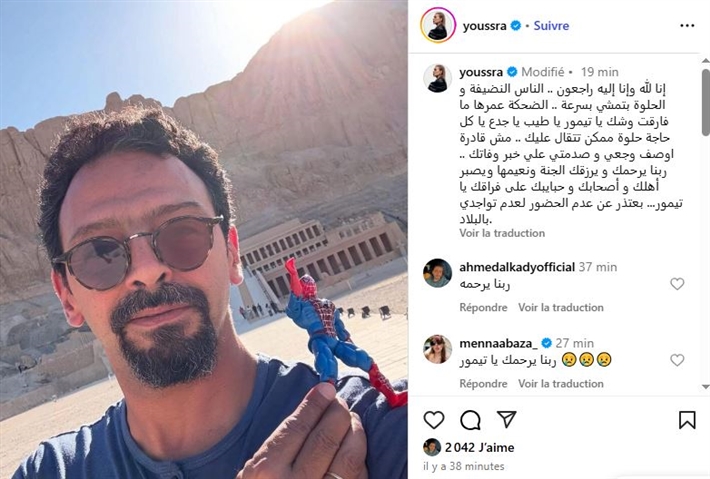
Task: Click the comments scrollbar down arrow
Action: [705, 387]
